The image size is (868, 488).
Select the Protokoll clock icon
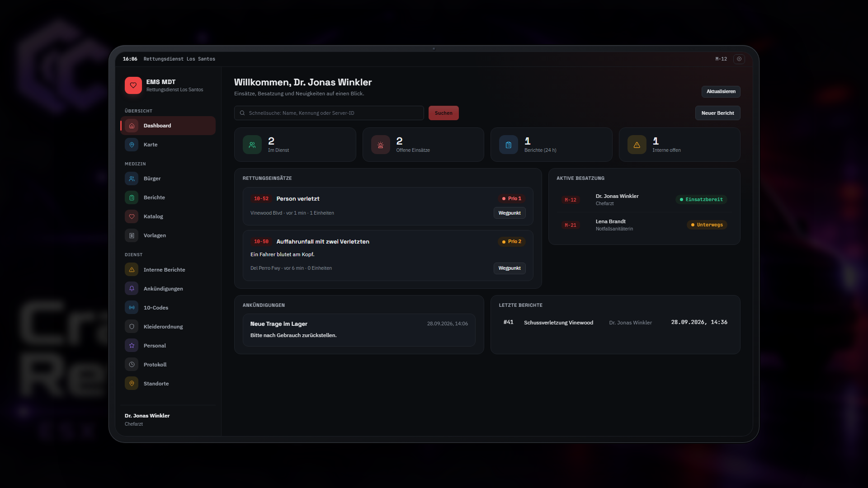pos(132,365)
